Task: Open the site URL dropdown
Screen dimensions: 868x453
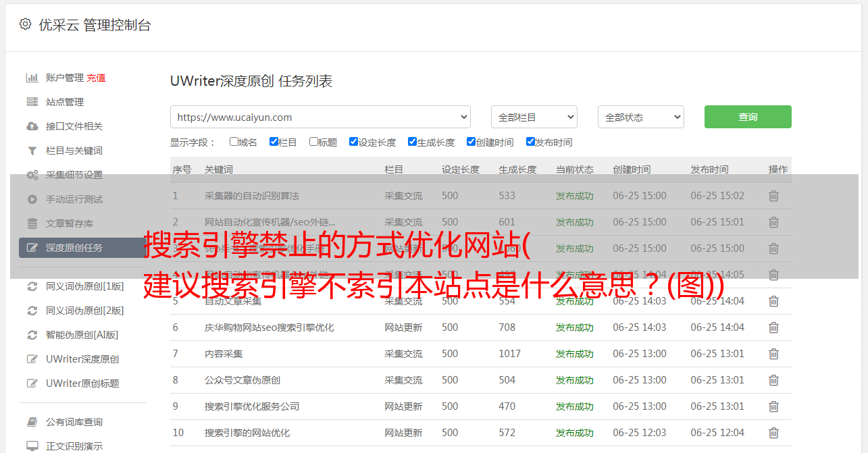Action: click(320, 117)
